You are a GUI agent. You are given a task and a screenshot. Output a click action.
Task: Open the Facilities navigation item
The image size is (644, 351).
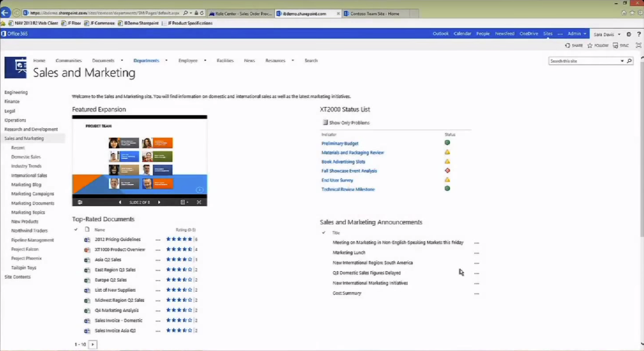pyautogui.click(x=225, y=61)
